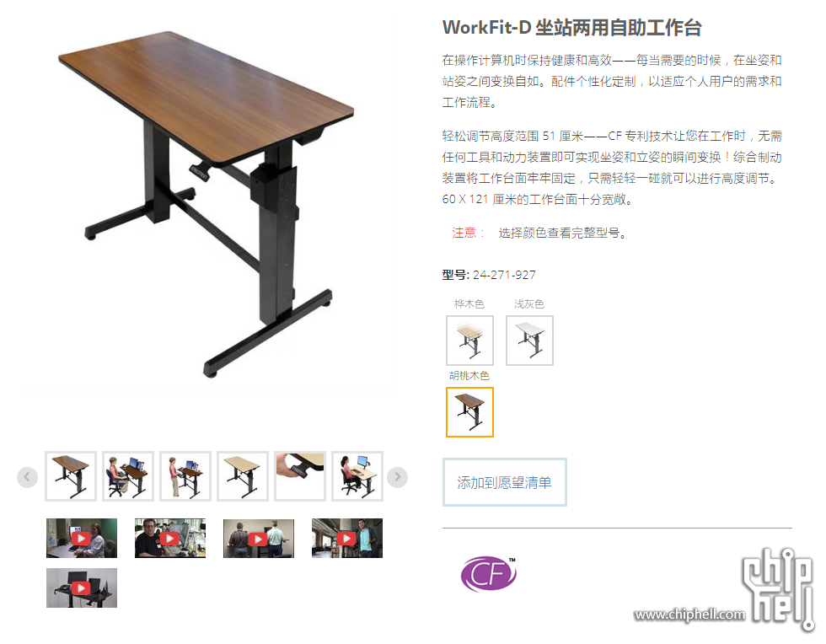View thumbnail of seated woman at birch desk
This screenshot has height=644, width=826.
357,476
